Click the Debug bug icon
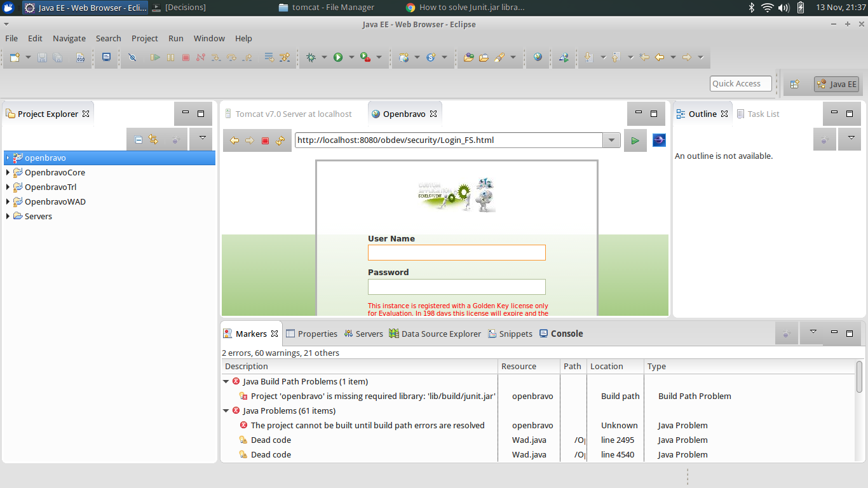Viewport: 868px width, 488px height. pos(311,57)
